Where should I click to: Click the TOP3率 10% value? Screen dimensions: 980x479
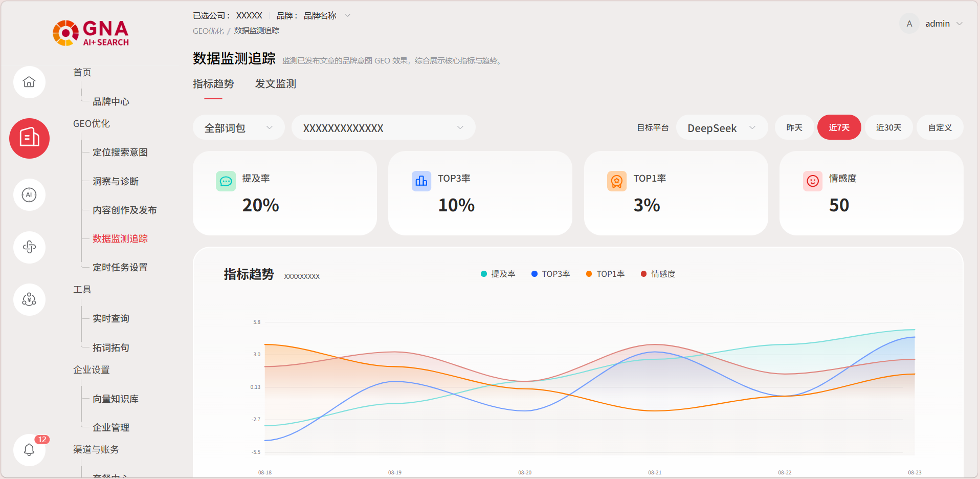456,205
